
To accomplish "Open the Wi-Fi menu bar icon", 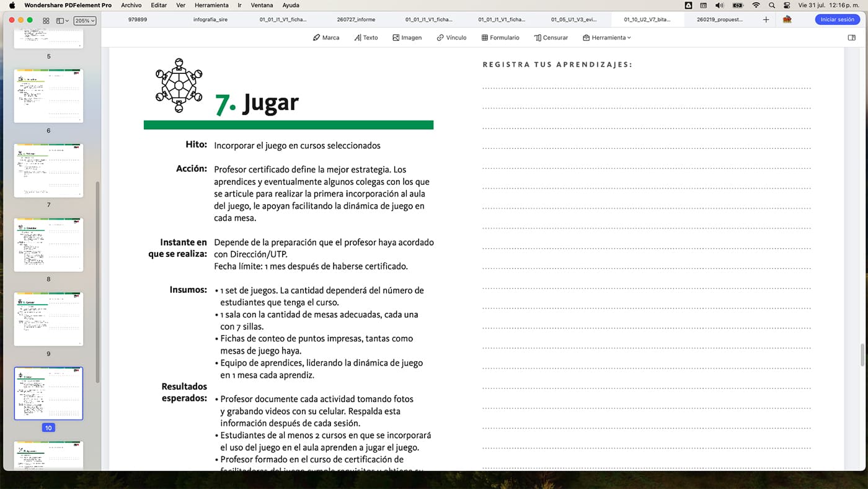I will click(756, 5).
